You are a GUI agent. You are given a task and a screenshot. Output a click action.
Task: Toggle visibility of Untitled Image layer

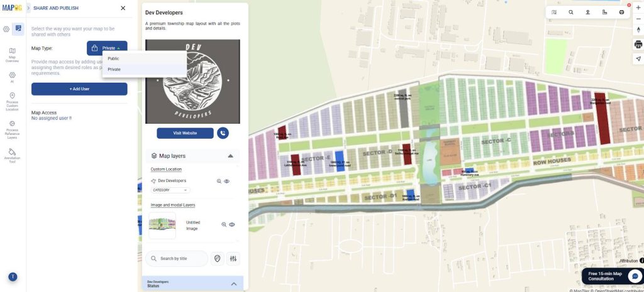click(232, 225)
